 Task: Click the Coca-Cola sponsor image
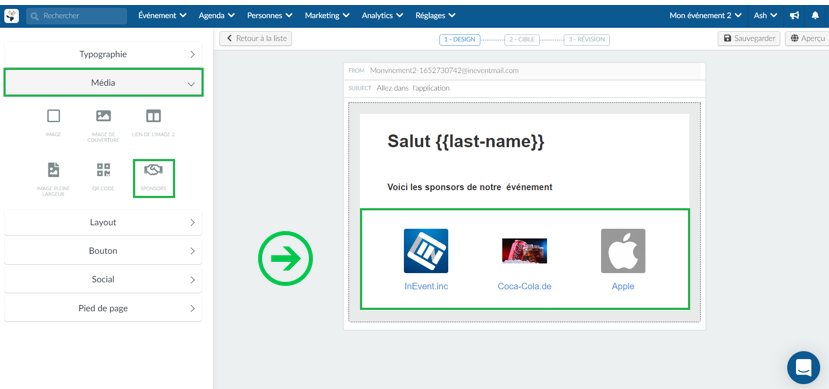pyautogui.click(x=524, y=251)
